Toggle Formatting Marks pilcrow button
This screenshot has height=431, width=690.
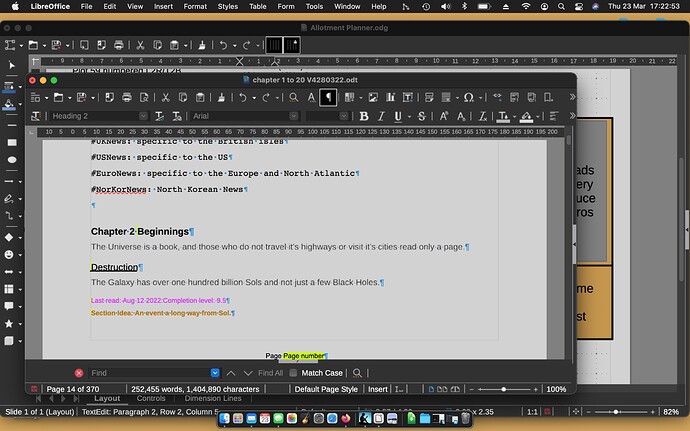tap(328, 98)
